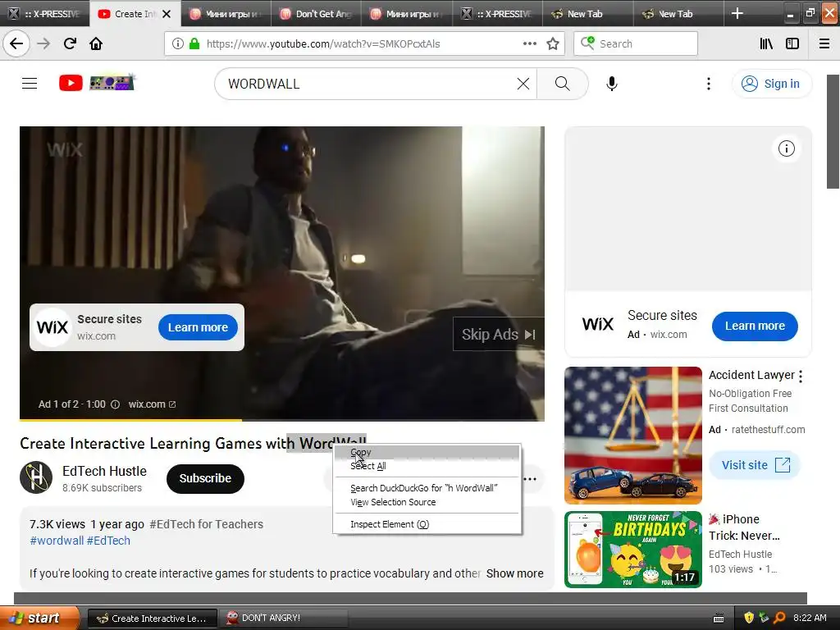This screenshot has height=630, width=840.
Task: Choose Inspect Element in context menu
Action: (427, 524)
